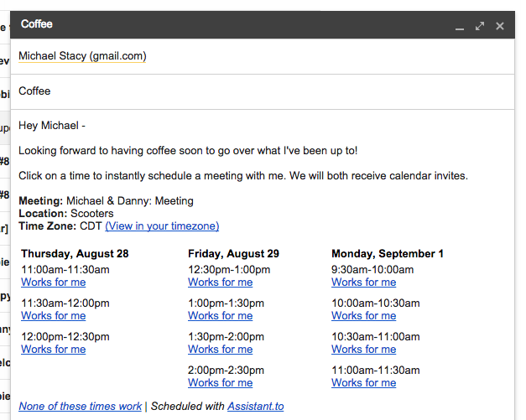Select Works for me for Friday 12:30pm-1:00pm
Viewport: 526px width, 420px height.
(221, 283)
